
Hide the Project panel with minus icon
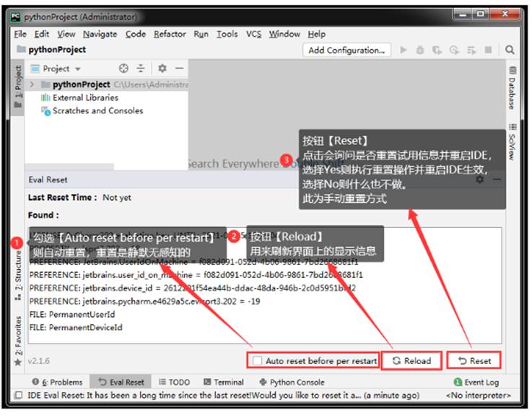tap(179, 69)
